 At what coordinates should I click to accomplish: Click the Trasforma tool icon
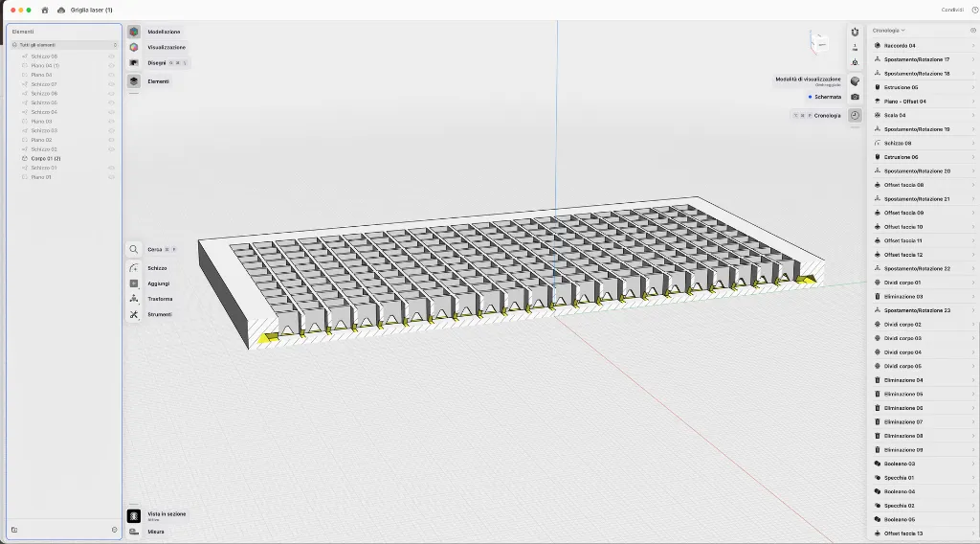[x=134, y=299]
